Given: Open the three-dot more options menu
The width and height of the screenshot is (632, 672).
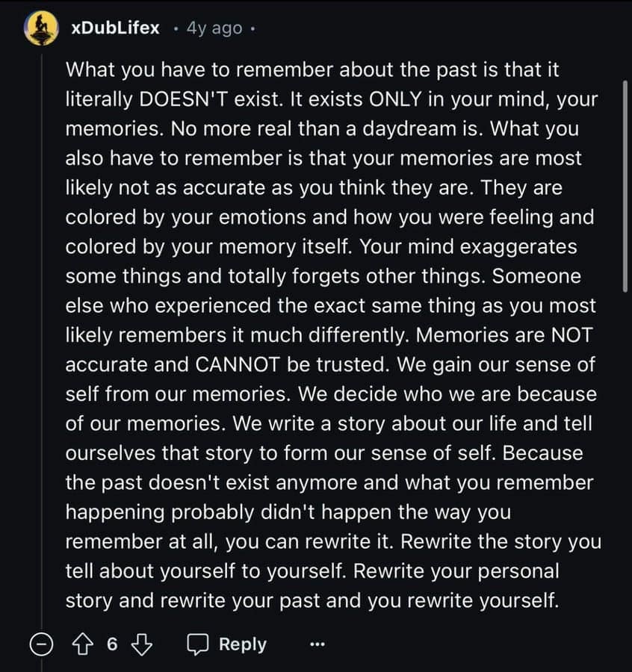Looking at the screenshot, I should coord(317,644).
